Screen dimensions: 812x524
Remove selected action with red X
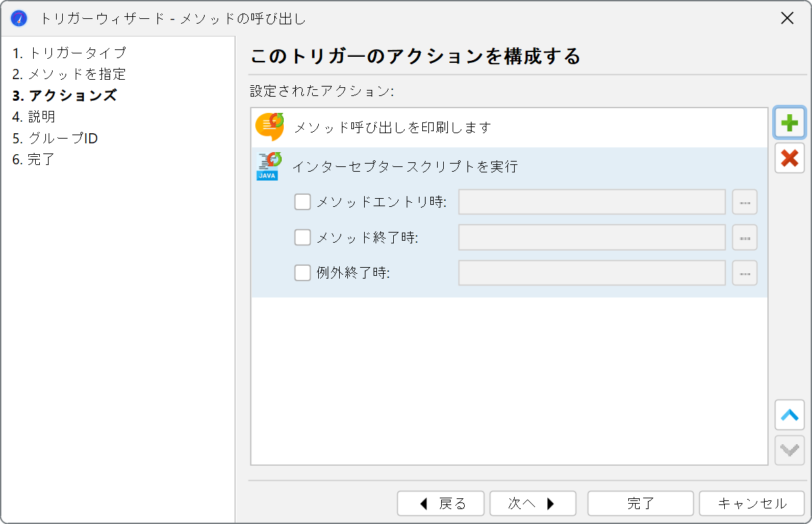tap(789, 158)
